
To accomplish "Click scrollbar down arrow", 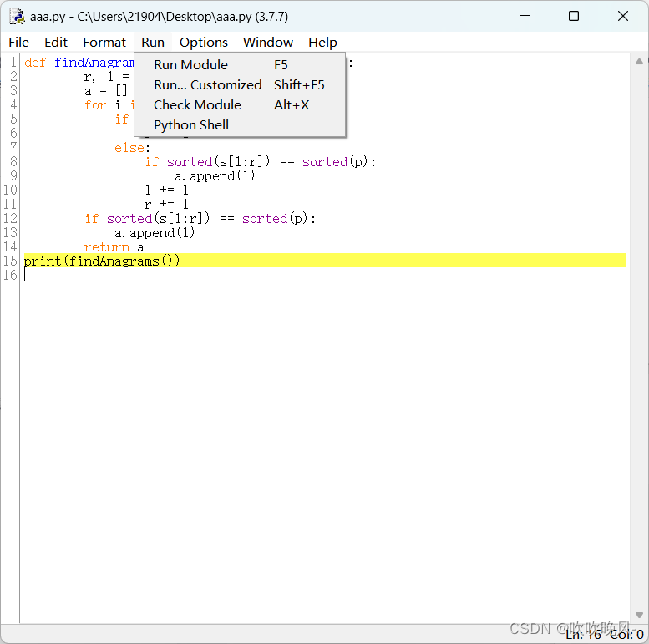I will [639, 615].
